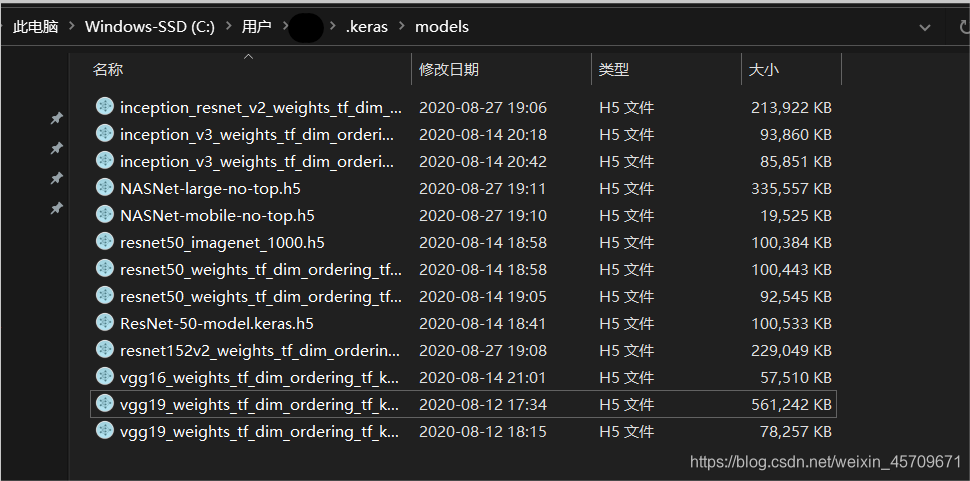
Task: Click size value 229,049 KB
Action: pyautogui.click(x=791, y=351)
